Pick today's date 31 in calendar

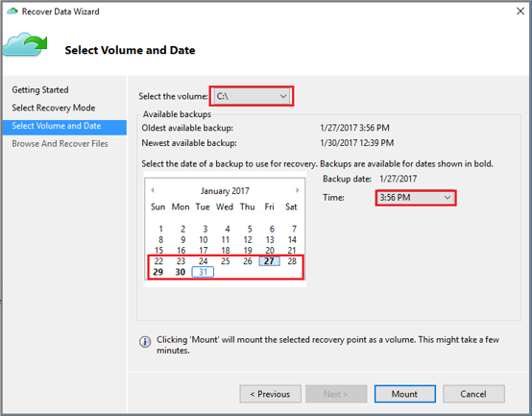point(203,272)
